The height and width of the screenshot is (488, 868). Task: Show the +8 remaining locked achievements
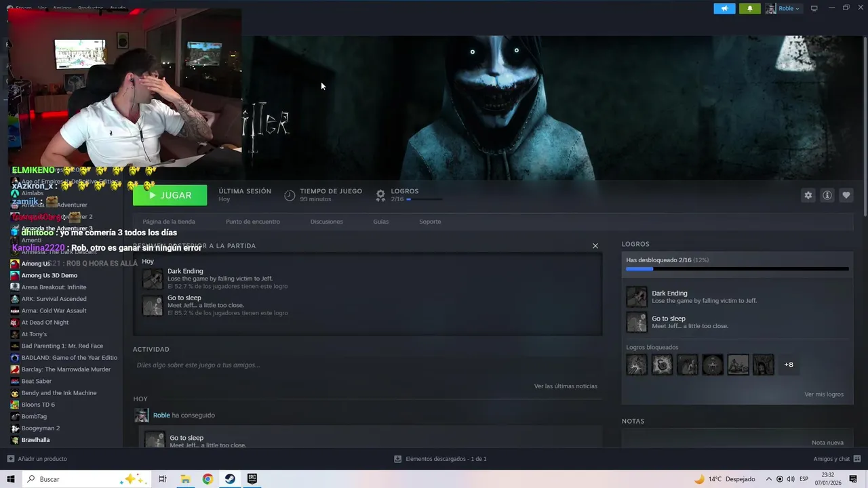[x=789, y=365]
